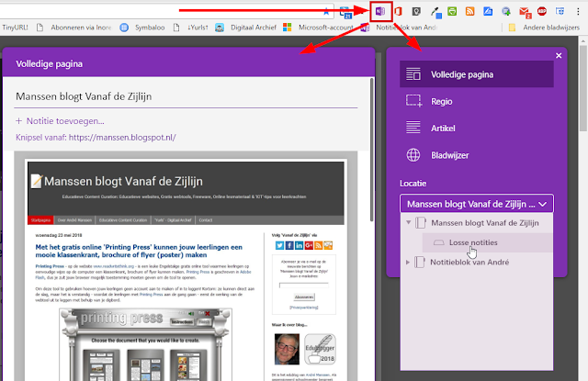Click the Abonneren button in preview
Viewport: 588px width, 381px height.
(304, 297)
